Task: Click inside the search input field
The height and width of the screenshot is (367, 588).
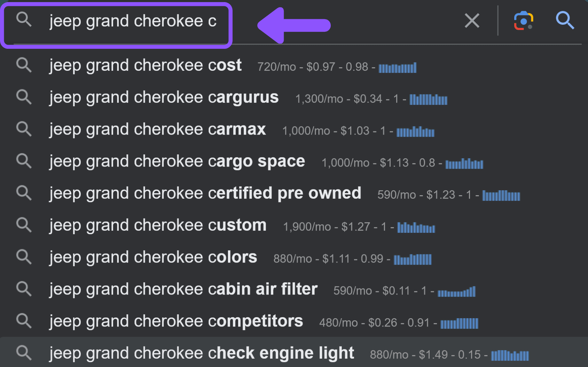Action: tap(244, 21)
